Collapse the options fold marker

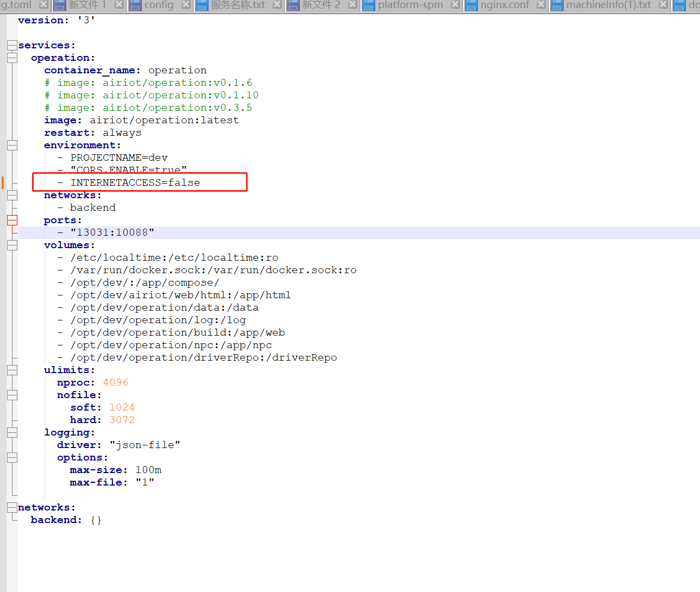tap(12, 457)
